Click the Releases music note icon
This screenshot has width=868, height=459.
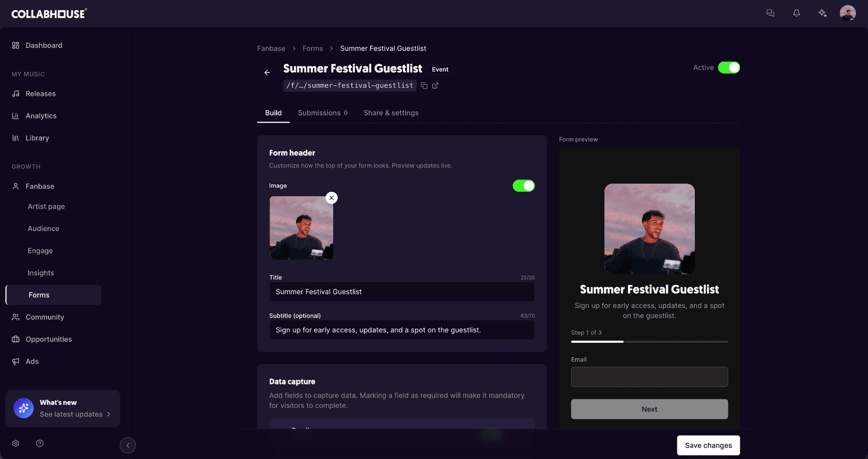(x=16, y=94)
